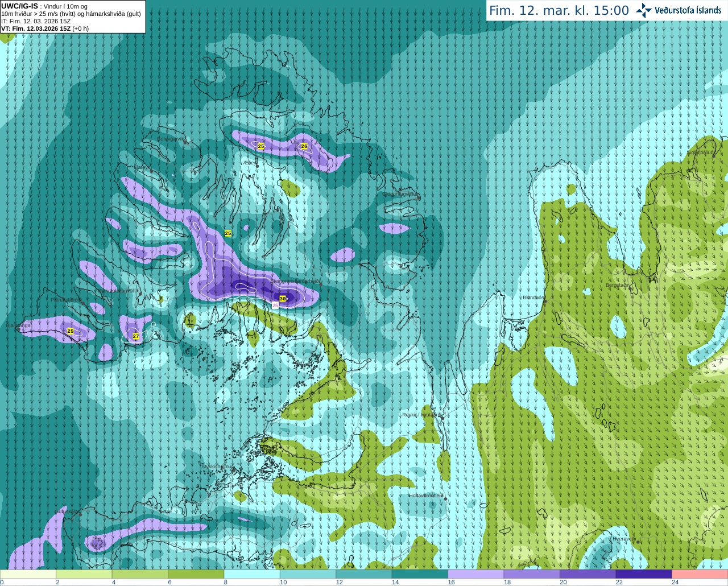This screenshot has width=728, height=586.
Task: Click the Bolungarvík station label
Action: click(171, 138)
